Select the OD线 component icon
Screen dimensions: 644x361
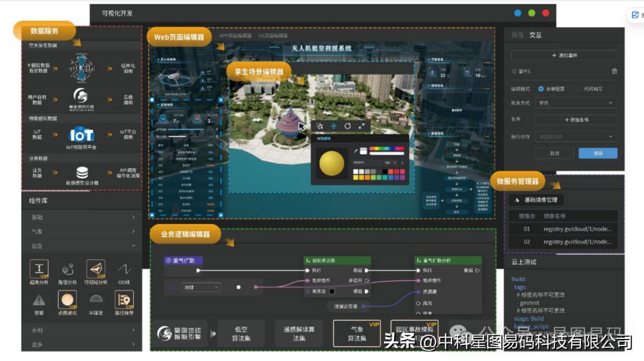pyautogui.click(x=123, y=270)
